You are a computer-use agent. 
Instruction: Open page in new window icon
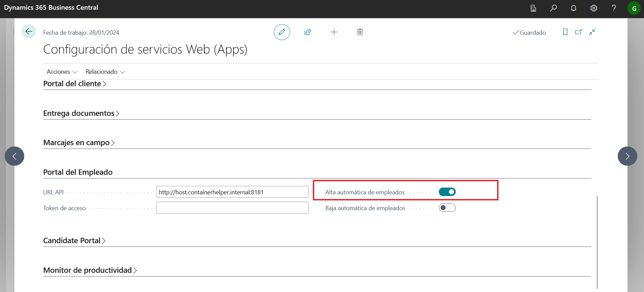(578, 32)
